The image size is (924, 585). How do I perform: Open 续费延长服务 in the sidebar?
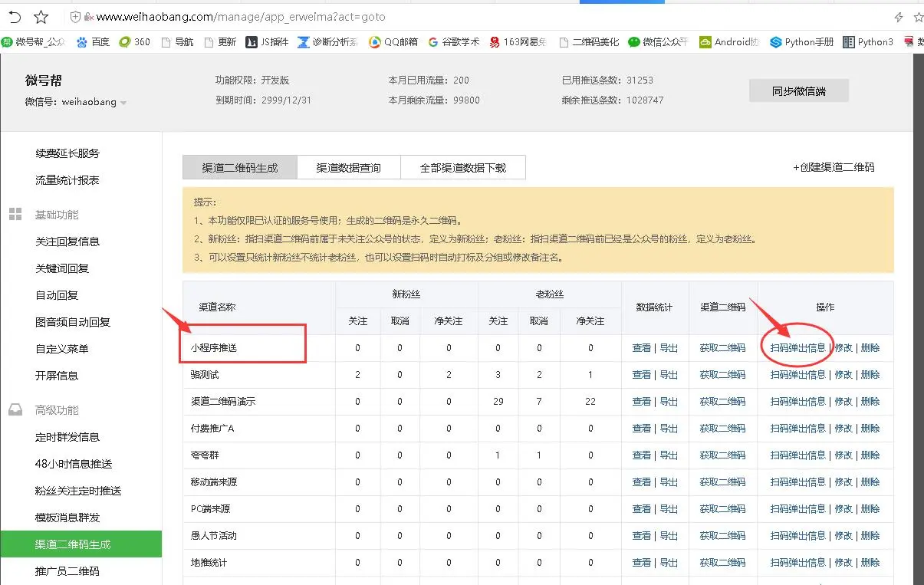pyautogui.click(x=67, y=153)
